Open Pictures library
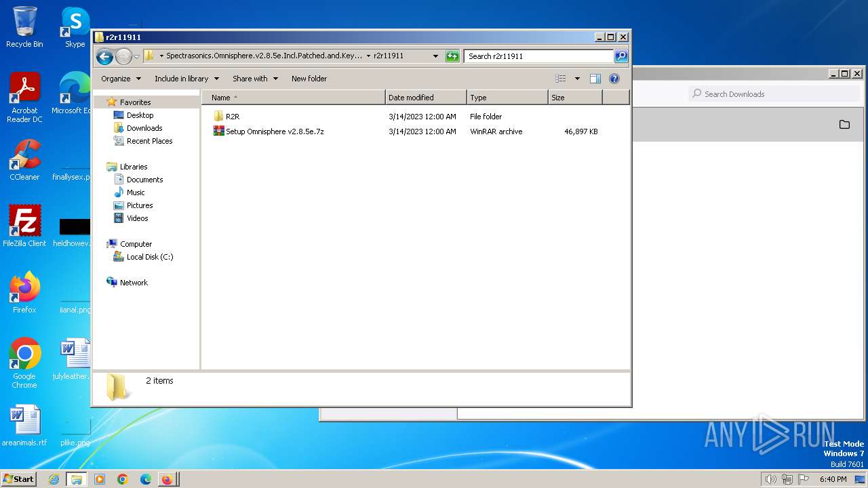This screenshot has width=868, height=488. coord(139,205)
